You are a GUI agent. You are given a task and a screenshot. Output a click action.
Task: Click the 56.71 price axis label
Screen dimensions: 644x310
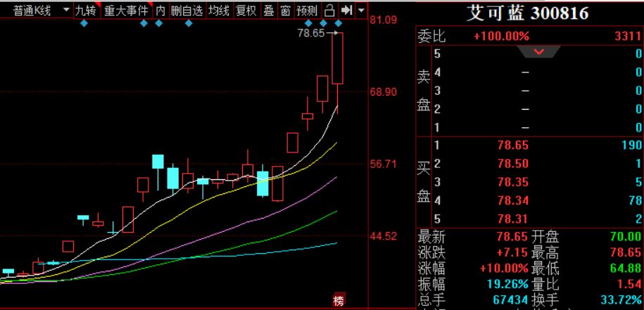pos(384,164)
